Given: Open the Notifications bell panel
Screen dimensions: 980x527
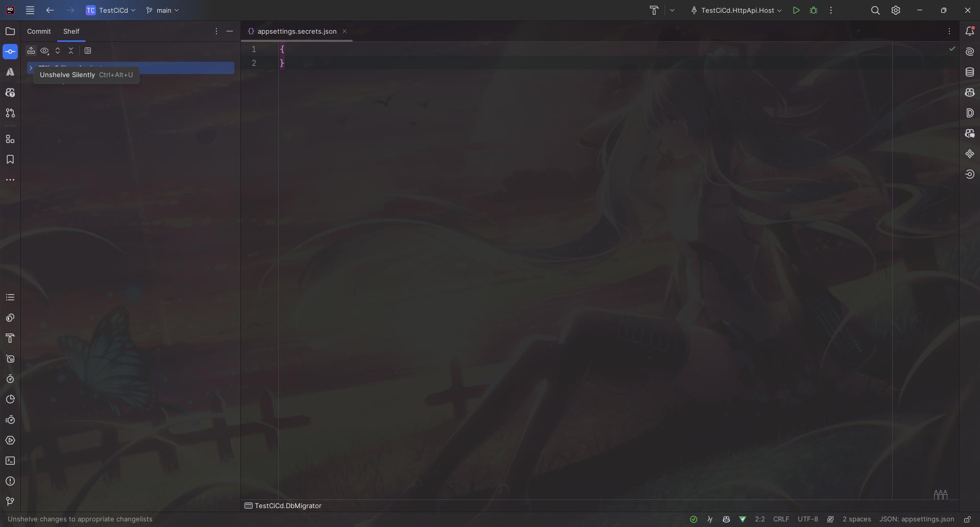Looking at the screenshot, I should [x=969, y=31].
